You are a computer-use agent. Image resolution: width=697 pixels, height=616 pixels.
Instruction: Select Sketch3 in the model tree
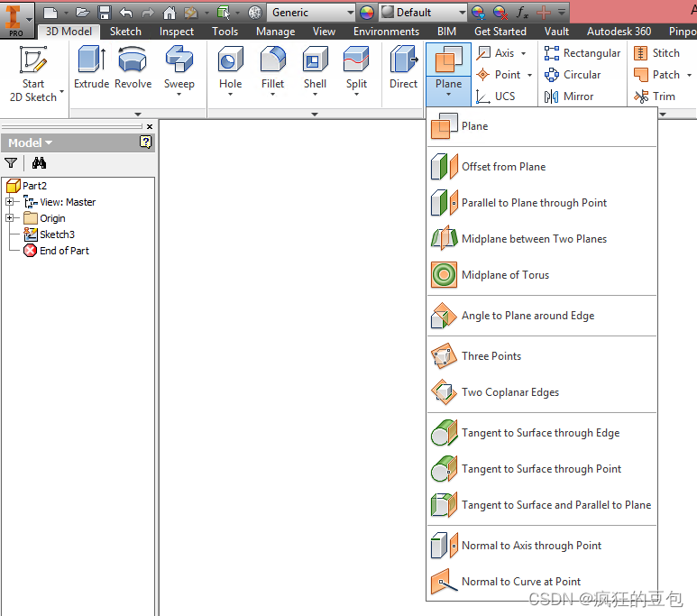(57, 234)
